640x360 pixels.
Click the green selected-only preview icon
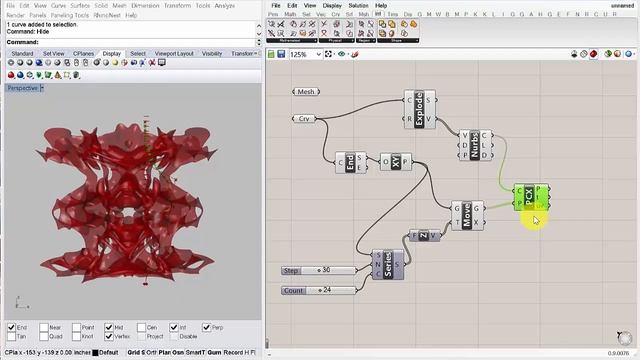pos(608,54)
